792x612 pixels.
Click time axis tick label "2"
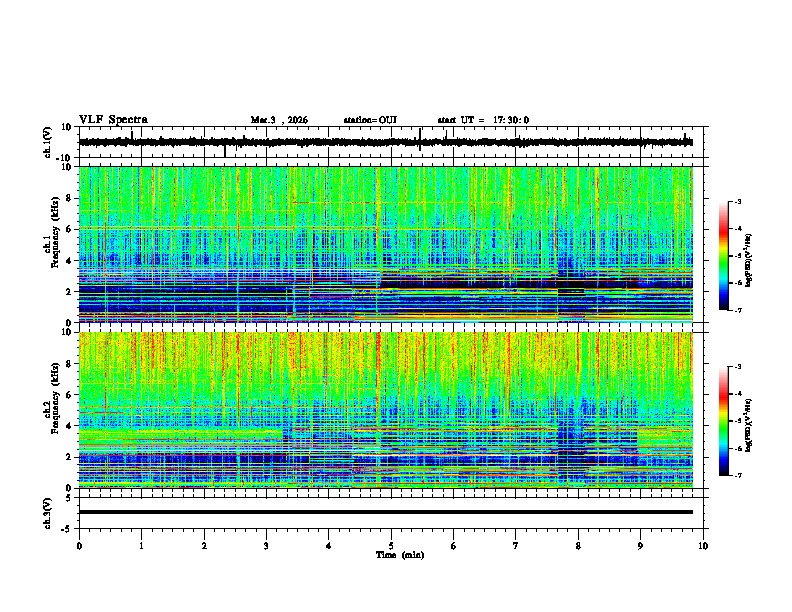point(204,546)
